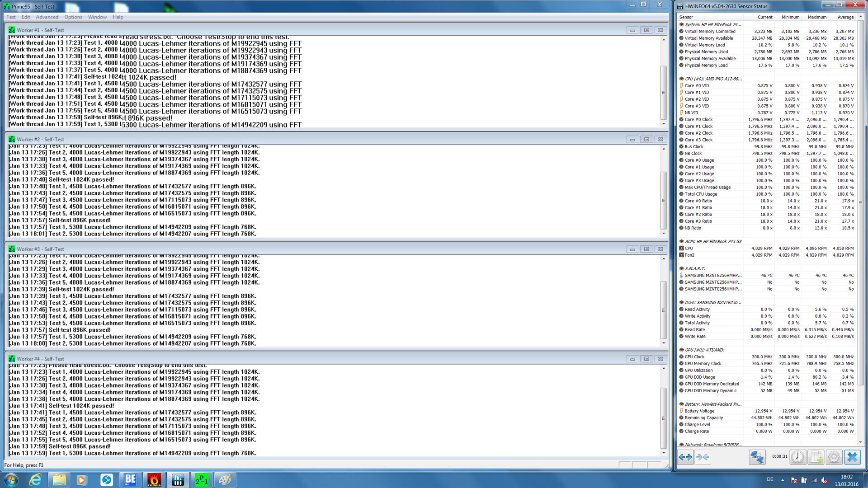Viewport: 868px width, 488px height.
Task: Click the collapse columns inward-arrows button in HWiNFO
Action: pos(703,457)
